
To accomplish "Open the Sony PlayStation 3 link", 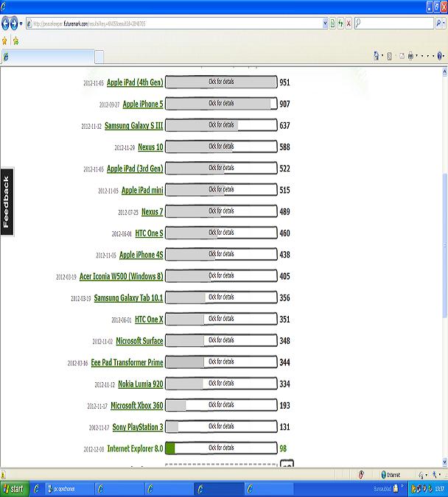I will (138, 427).
